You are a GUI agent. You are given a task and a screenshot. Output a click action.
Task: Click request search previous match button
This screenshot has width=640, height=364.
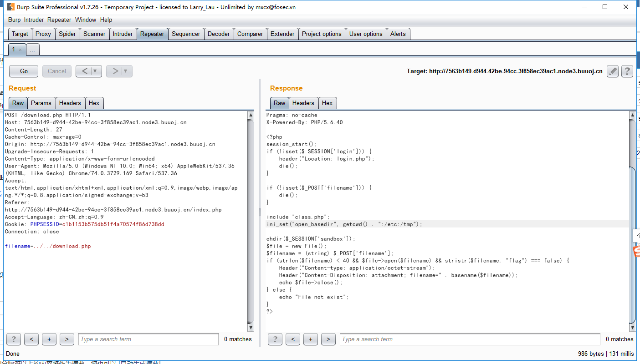pos(31,339)
